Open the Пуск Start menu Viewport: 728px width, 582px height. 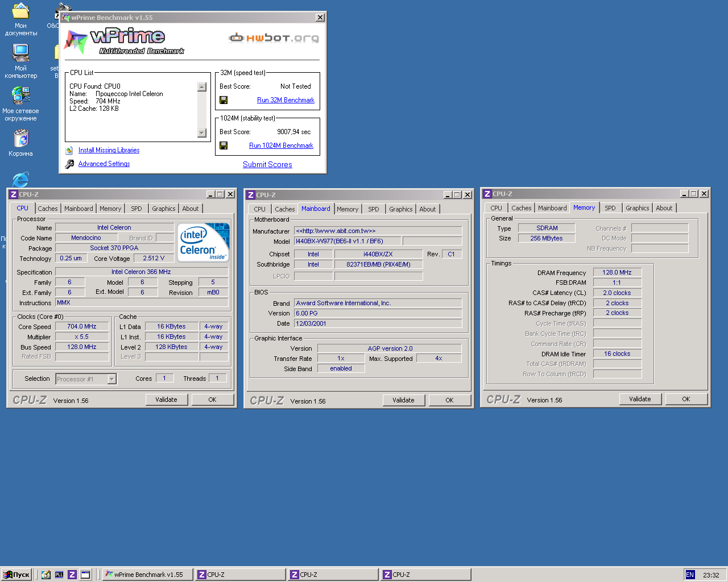click(x=16, y=575)
